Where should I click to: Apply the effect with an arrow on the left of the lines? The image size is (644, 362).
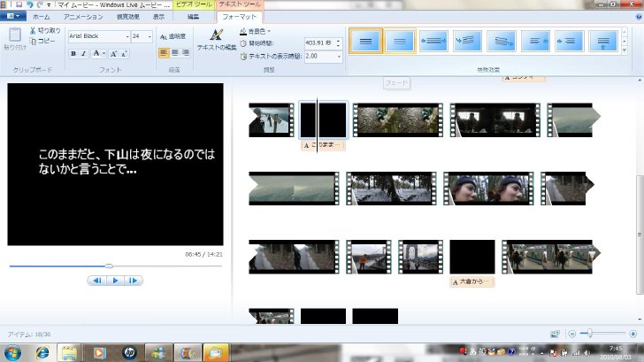click(x=570, y=41)
